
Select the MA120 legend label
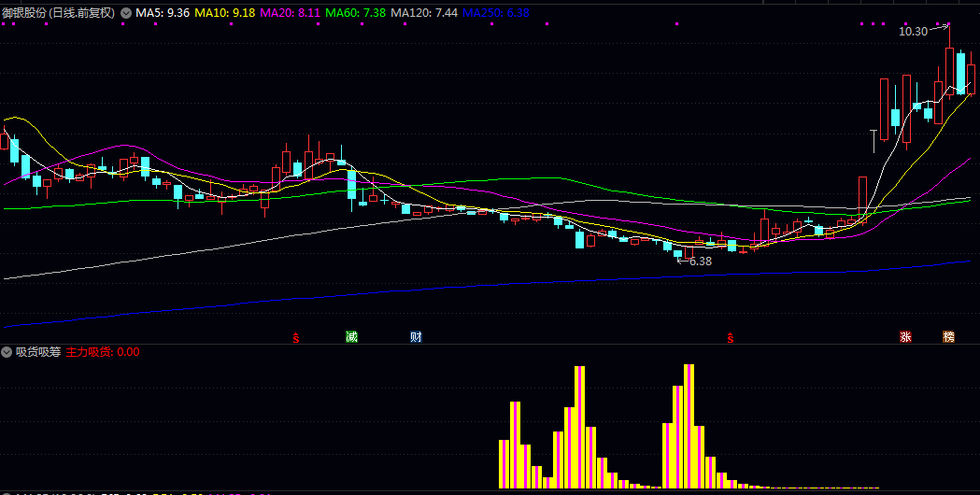[424, 13]
